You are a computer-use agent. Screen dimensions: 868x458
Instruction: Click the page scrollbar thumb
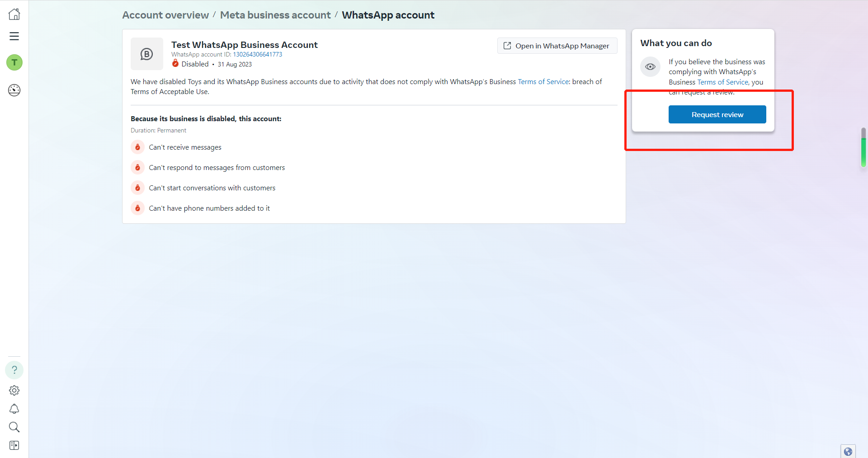(x=863, y=147)
